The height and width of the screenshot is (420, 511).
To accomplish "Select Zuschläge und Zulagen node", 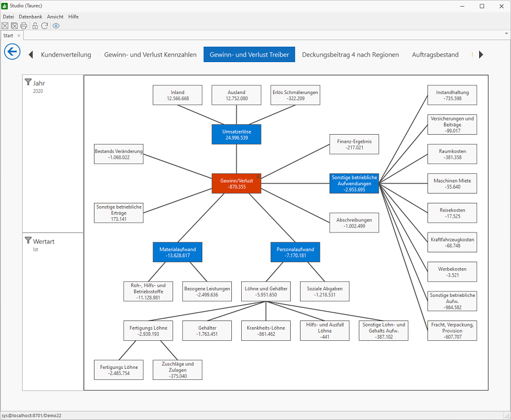I will [x=177, y=370].
